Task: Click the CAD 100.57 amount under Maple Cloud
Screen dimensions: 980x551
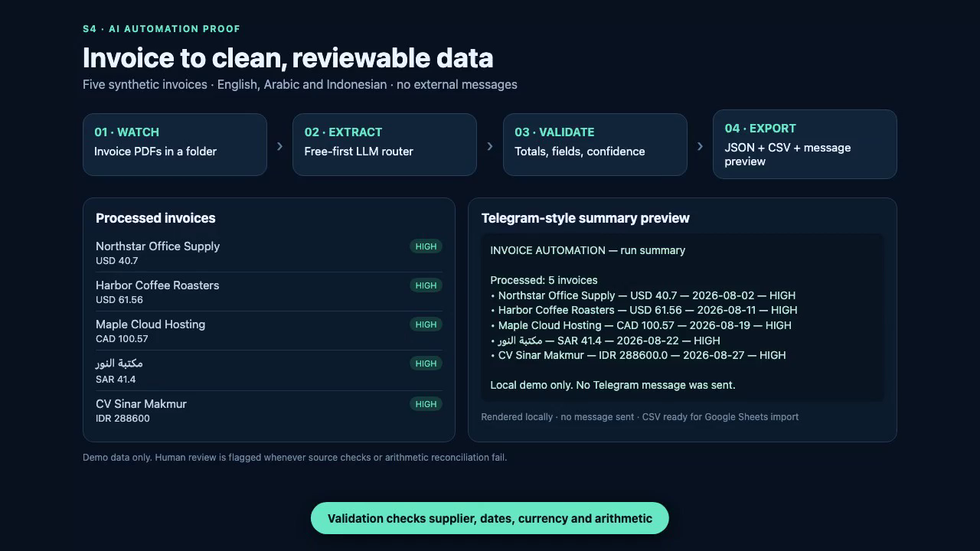Action: pos(122,339)
